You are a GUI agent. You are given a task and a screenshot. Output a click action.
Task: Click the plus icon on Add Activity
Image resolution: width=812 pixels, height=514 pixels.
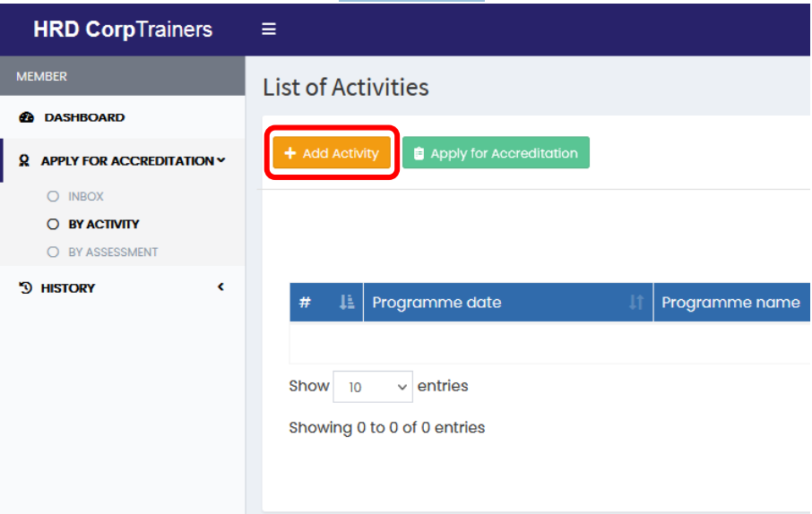click(x=290, y=153)
